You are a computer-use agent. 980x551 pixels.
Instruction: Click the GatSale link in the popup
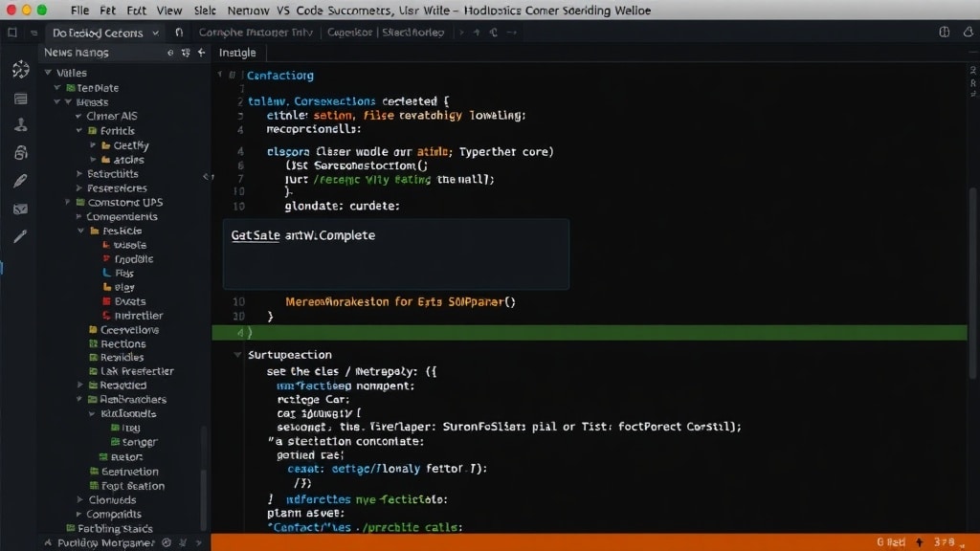255,235
